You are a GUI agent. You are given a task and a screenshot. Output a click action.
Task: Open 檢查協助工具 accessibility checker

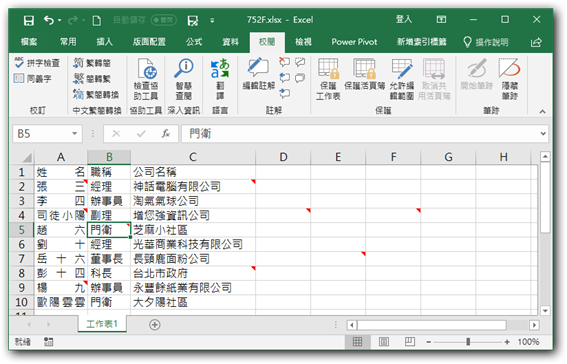(146, 79)
